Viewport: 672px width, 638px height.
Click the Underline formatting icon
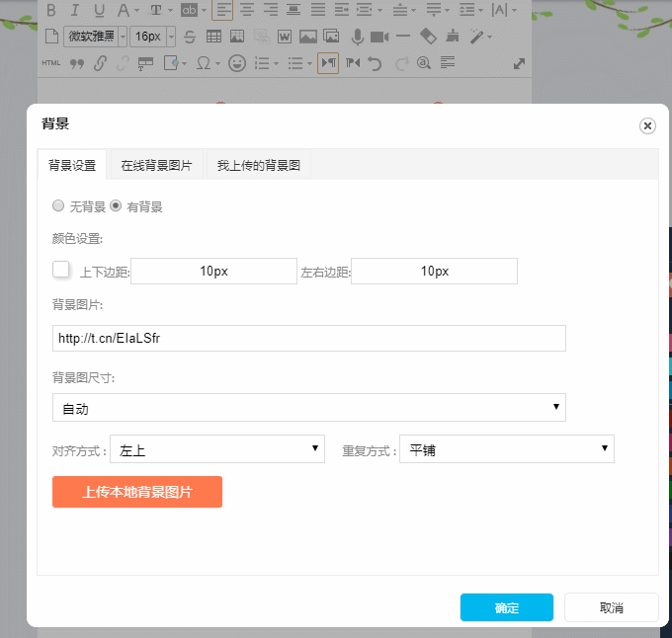click(99, 11)
